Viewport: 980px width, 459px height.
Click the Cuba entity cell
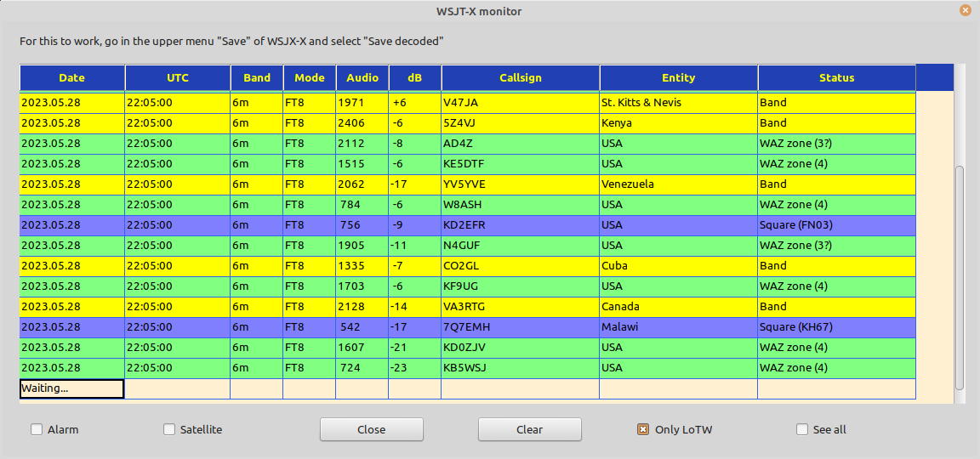click(x=679, y=266)
